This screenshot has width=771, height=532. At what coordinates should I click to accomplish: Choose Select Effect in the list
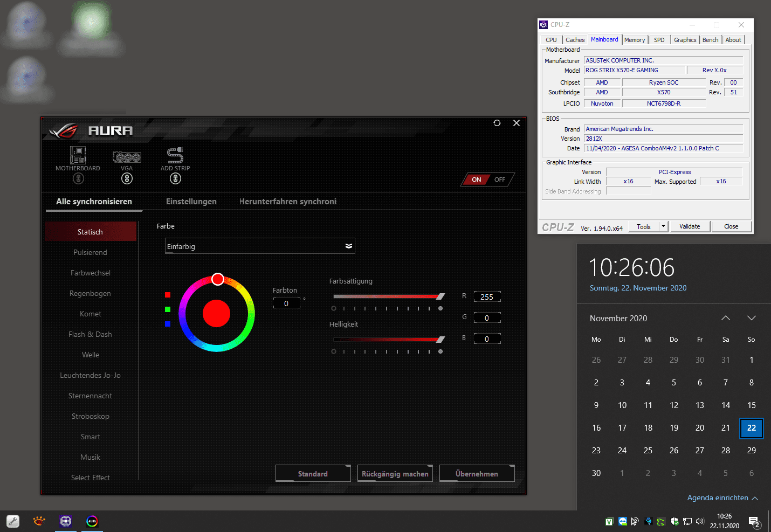(x=91, y=478)
